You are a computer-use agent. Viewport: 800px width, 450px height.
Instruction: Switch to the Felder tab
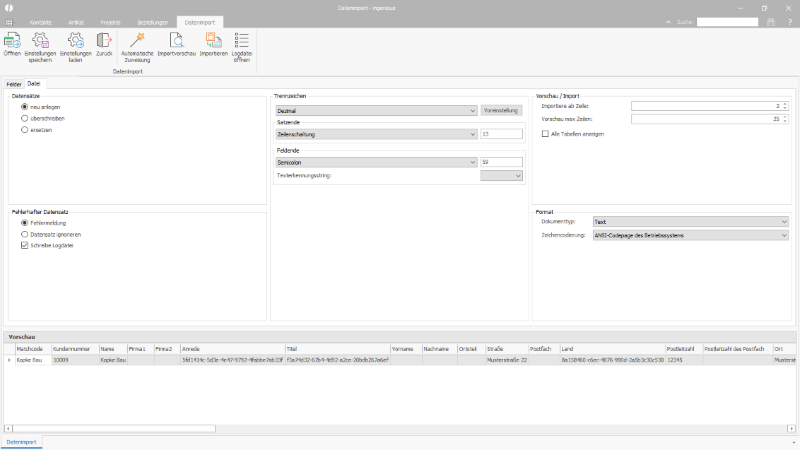pyautogui.click(x=14, y=84)
